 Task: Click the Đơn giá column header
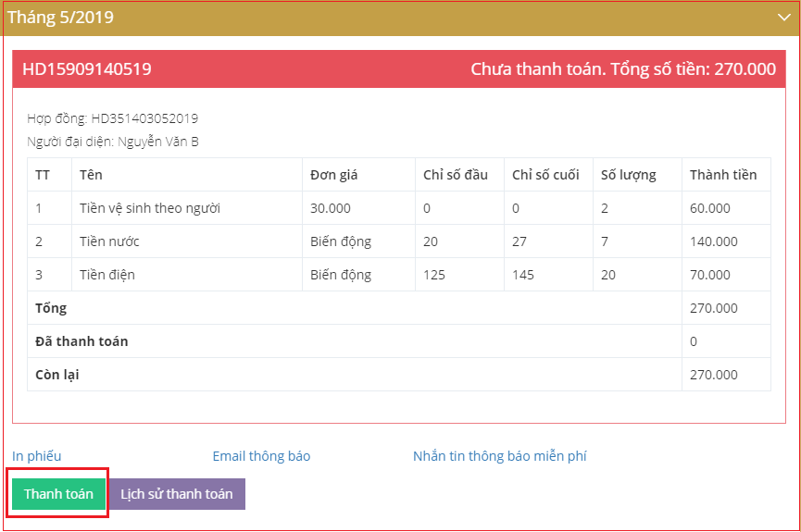tap(333, 175)
